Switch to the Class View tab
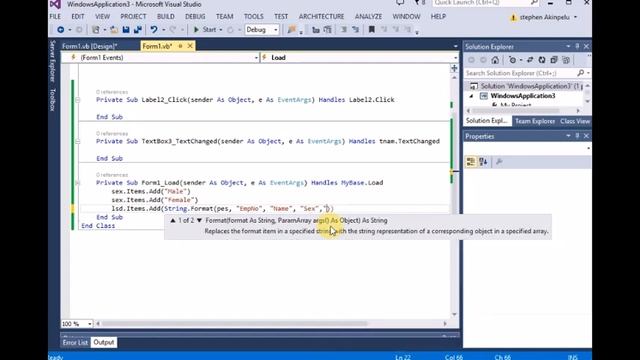Viewport: 640px width, 360px height. [575, 121]
